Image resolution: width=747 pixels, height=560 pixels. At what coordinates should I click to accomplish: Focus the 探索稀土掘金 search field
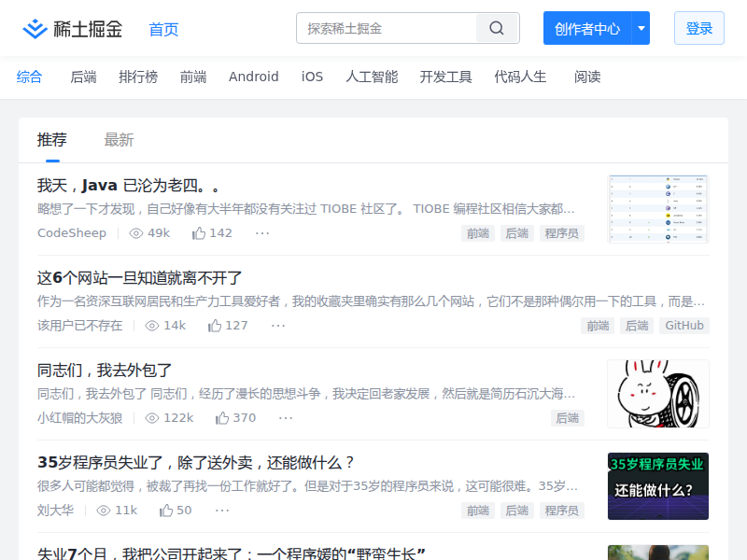tap(388, 28)
